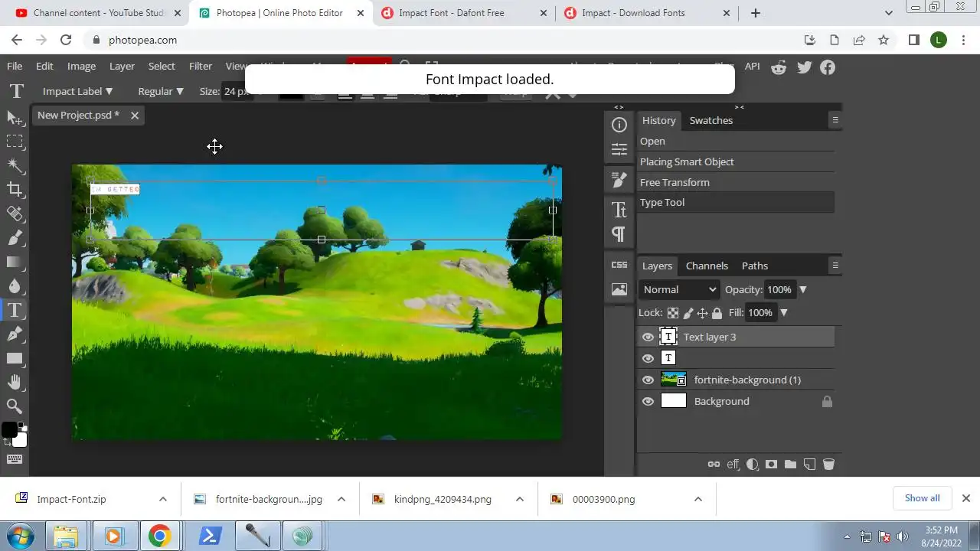Open the Image menu
Image resolution: width=980 pixels, height=551 pixels.
coord(81,67)
